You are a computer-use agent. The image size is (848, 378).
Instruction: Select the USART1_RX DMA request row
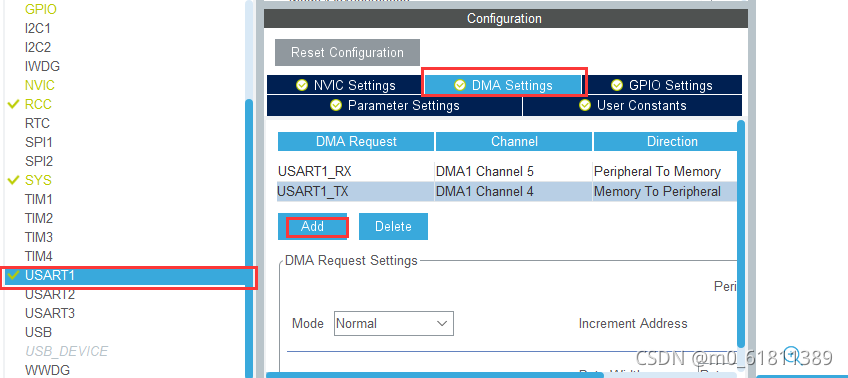507,172
